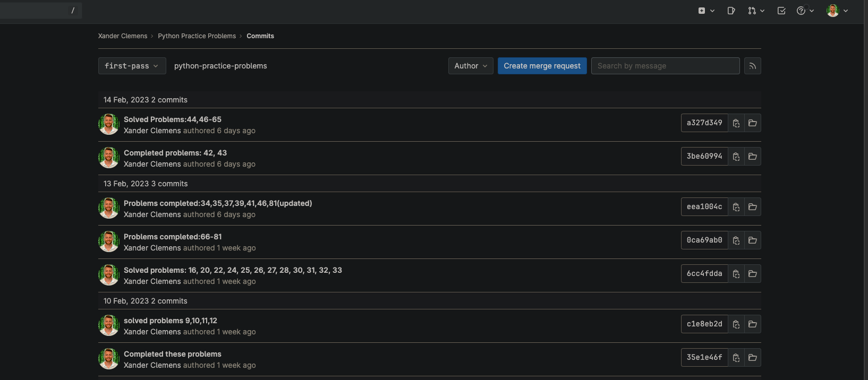Open the first-pass branch dropdown
This screenshot has width=868, height=380.
[x=132, y=66]
